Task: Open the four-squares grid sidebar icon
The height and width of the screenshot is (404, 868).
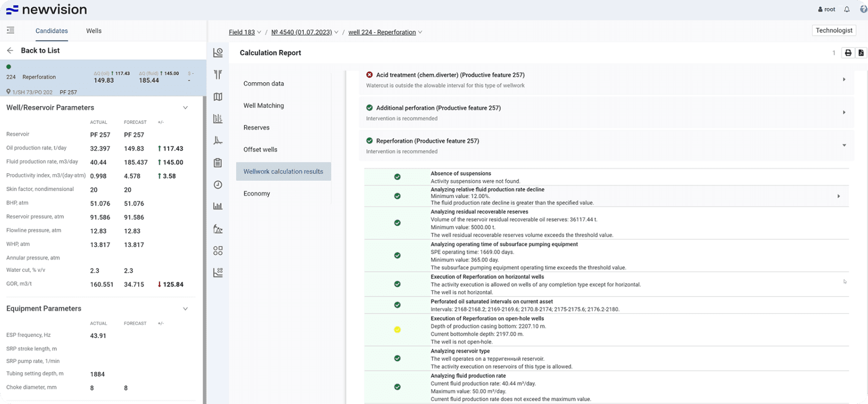Action: 218,250
